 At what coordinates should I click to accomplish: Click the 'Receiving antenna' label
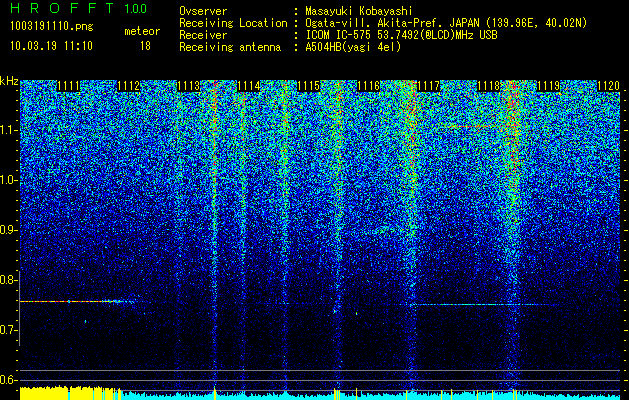[x=230, y=47]
